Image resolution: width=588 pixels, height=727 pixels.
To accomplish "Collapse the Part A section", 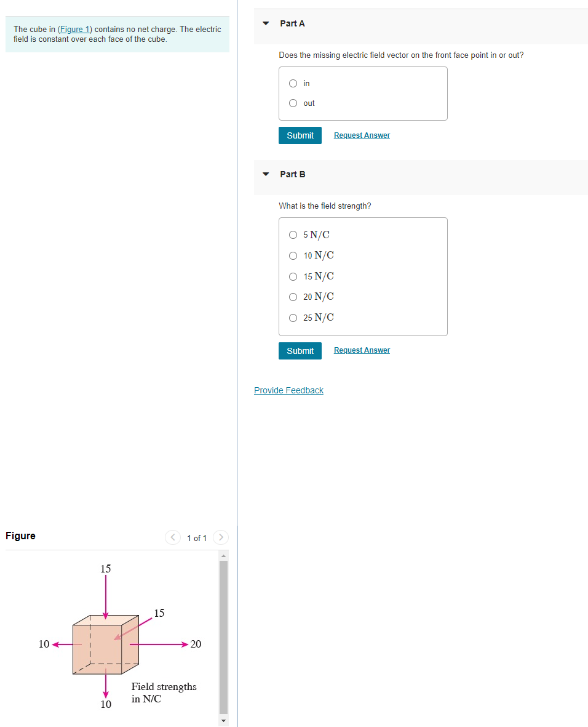I will click(265, 23).
